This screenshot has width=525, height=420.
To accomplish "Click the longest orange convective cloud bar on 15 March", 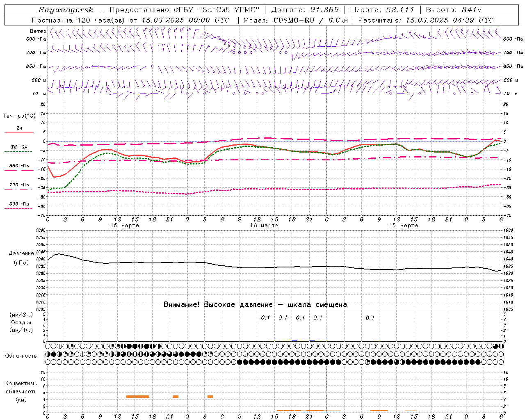I will (138, 397).
